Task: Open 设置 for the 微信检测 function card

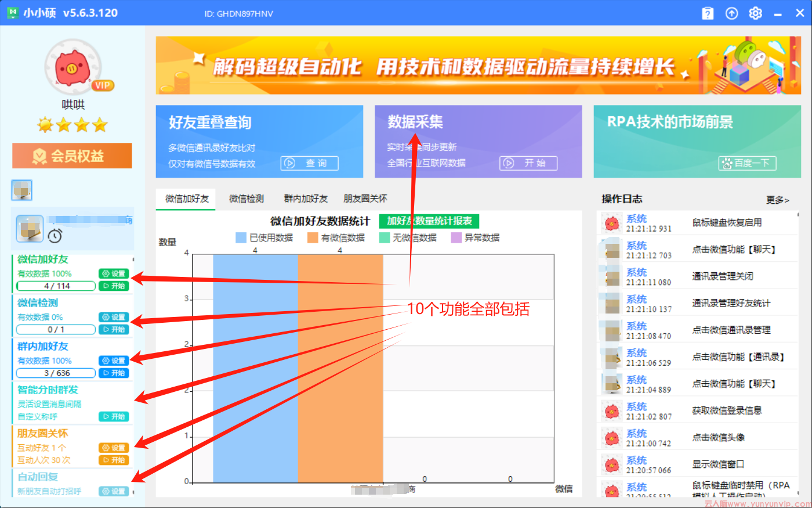Action: (x=114, y=317)
